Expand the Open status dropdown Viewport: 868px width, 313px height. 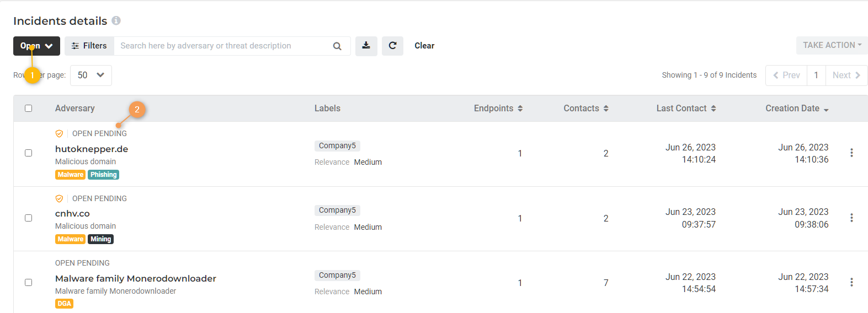pyautogui.click(x=36, y=46)
